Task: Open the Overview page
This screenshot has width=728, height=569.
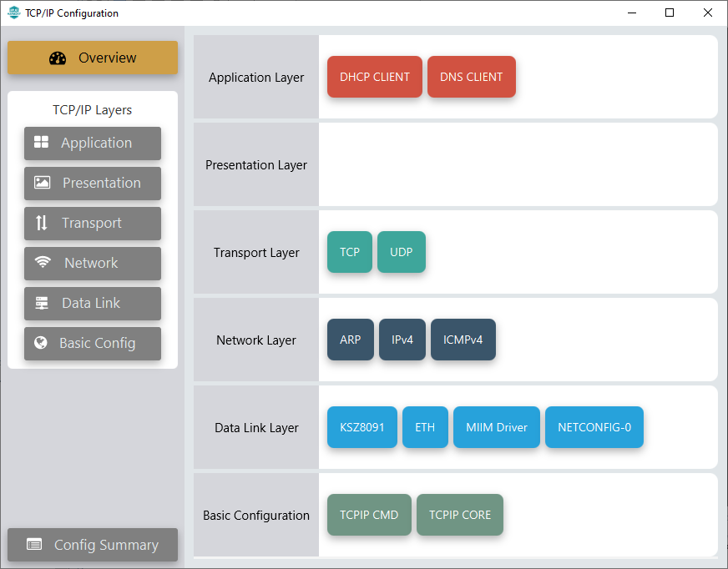Action: 93,58
